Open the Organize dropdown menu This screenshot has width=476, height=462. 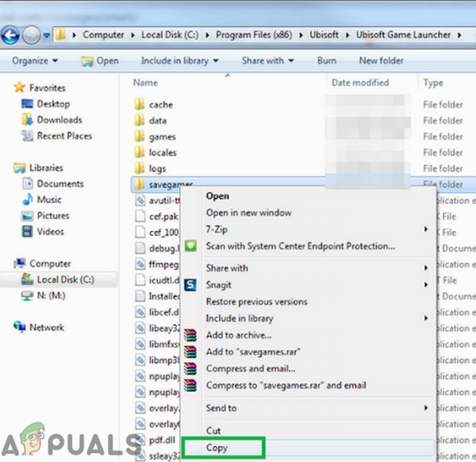pos(35,61)
